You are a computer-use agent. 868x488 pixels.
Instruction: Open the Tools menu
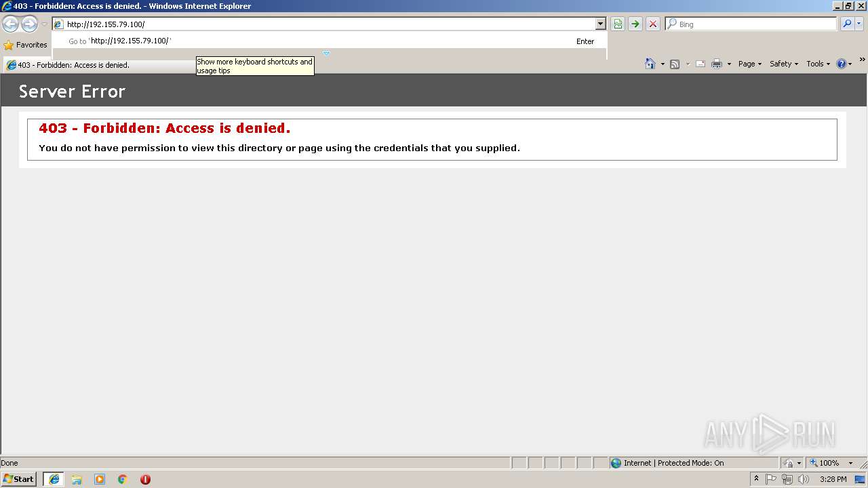(x=818, y=64)
